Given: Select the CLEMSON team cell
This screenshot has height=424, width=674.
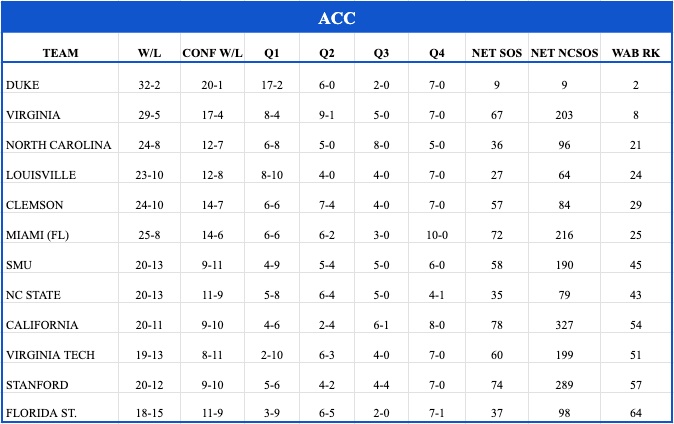Looking at the screenshot, I should coord(34,205).
